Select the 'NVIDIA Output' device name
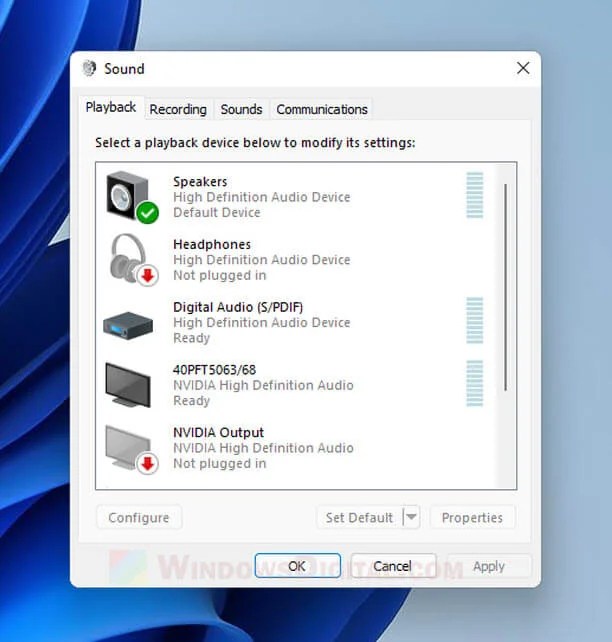Viewport: 612px width, 642px height. 219,432
